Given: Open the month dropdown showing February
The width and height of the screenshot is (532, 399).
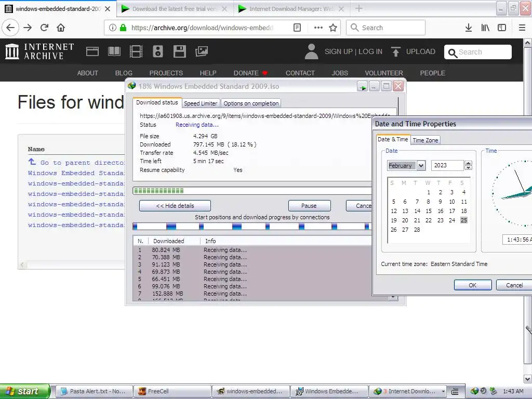Looking at the screenshot, I should tap(421, 166).
